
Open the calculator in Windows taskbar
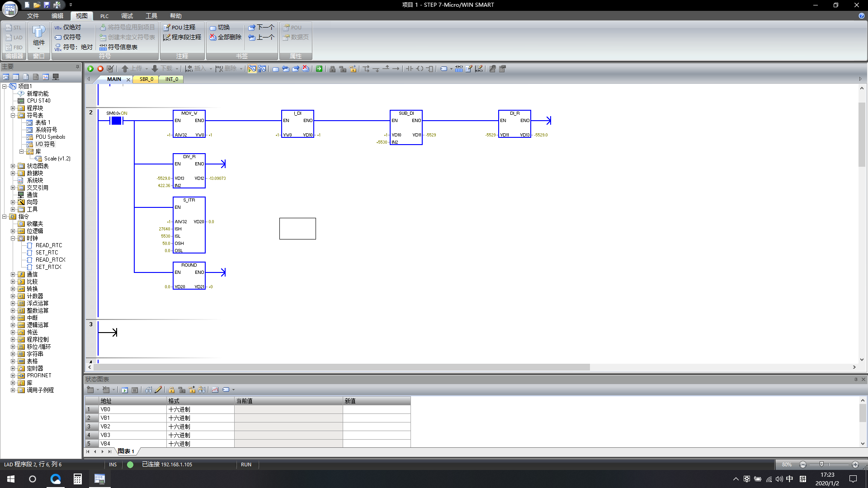[77, 479]
